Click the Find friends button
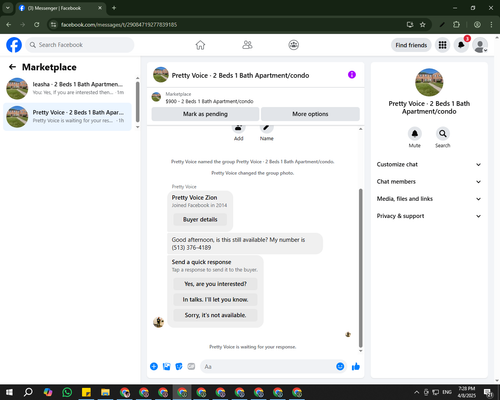 411,45
